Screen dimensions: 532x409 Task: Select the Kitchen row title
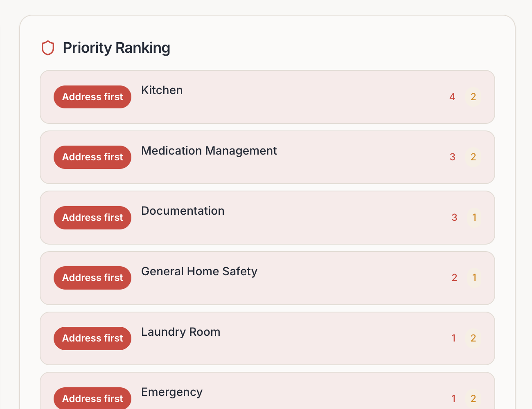pos(162,90)
